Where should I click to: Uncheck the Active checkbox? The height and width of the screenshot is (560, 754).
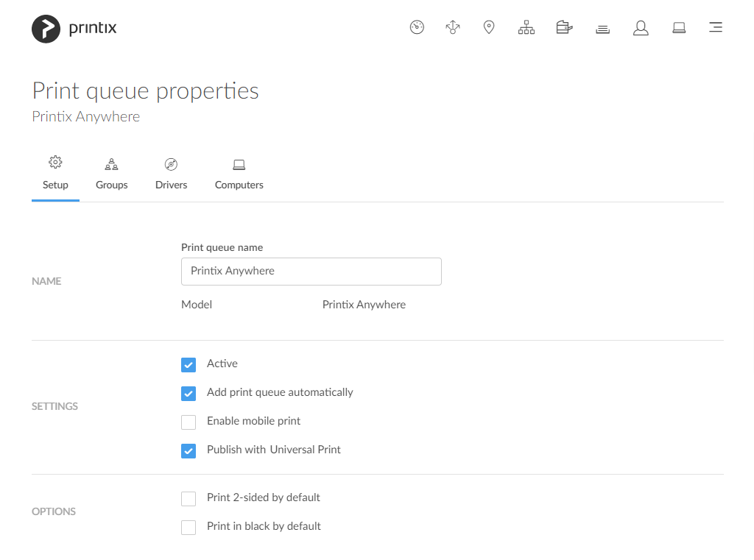click(x=188, y=365)
